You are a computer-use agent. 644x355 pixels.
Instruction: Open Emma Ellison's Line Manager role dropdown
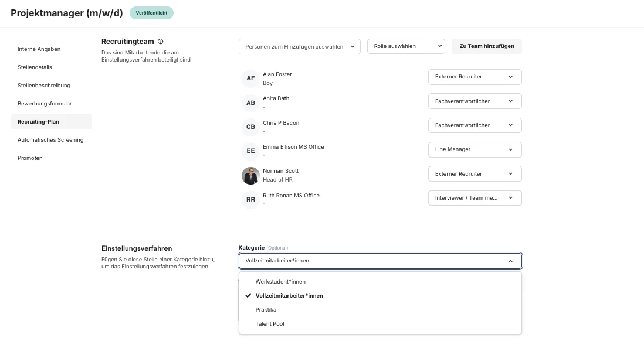coord(474,149)
